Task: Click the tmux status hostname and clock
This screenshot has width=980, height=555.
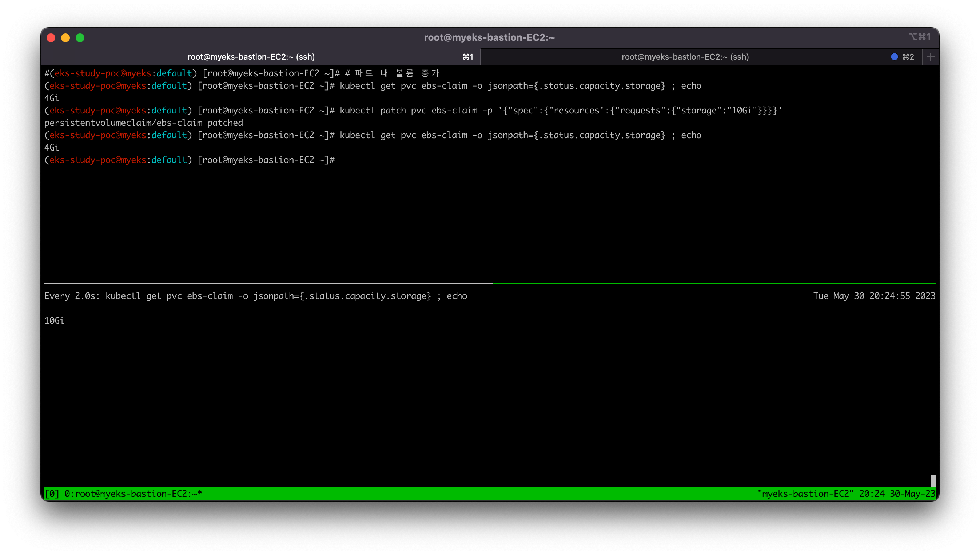Action: coord(846,494)
